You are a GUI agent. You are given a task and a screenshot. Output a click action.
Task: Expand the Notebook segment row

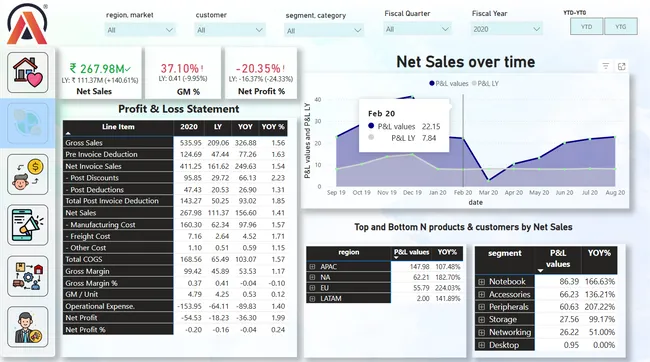coord(481,282)
